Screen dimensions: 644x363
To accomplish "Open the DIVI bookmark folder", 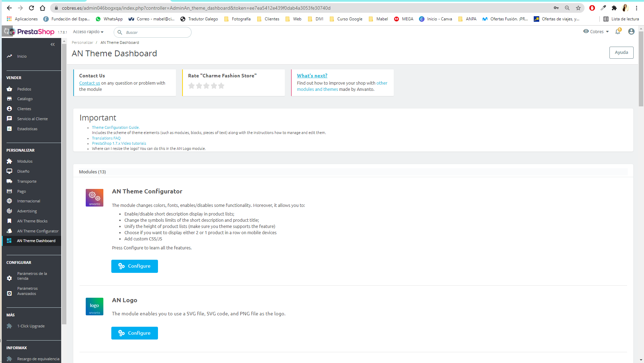I will (316, 19).
